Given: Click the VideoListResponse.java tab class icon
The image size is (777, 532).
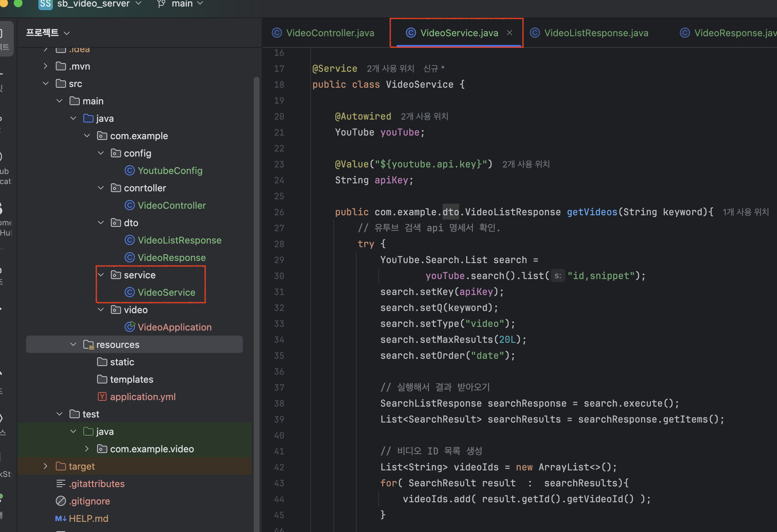Looking at the screenshot, I should 535,33.
